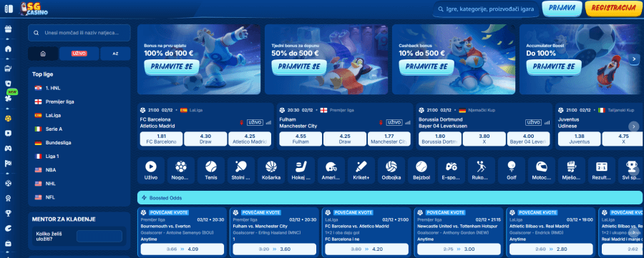Advance the featured matches carousel arrow

634,126
